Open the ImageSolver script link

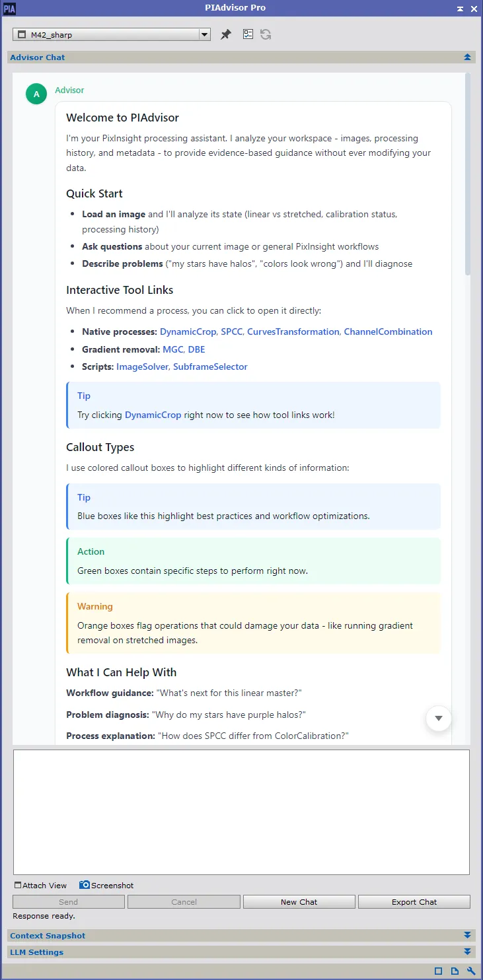click(x=142, y=367)
